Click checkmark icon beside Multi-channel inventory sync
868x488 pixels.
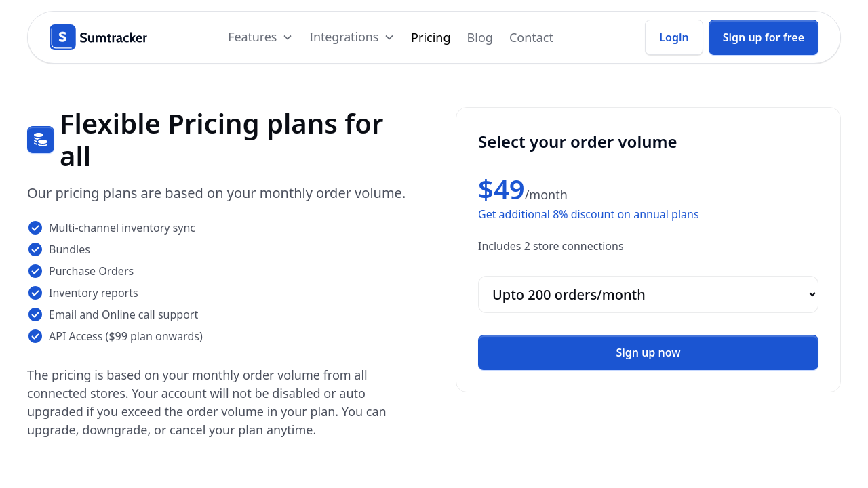[35, 228]
